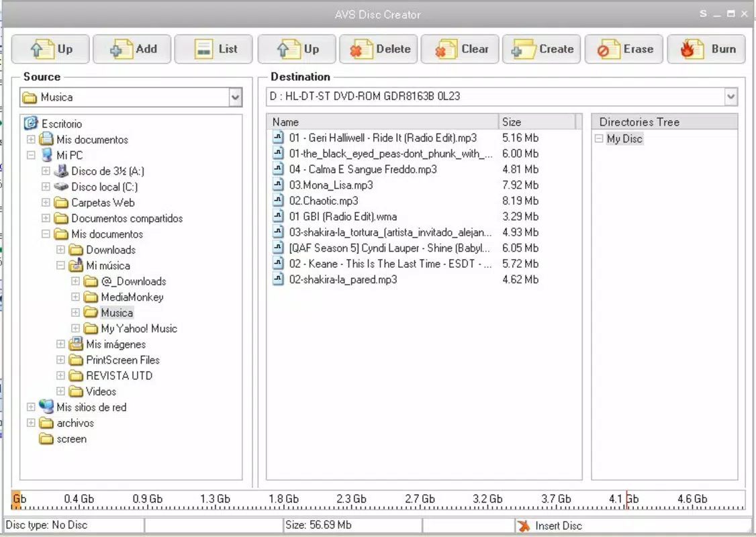Screen dimensions: 756x537
Task: Click the Disc type: No Disc status
Action: coord(47,525)
